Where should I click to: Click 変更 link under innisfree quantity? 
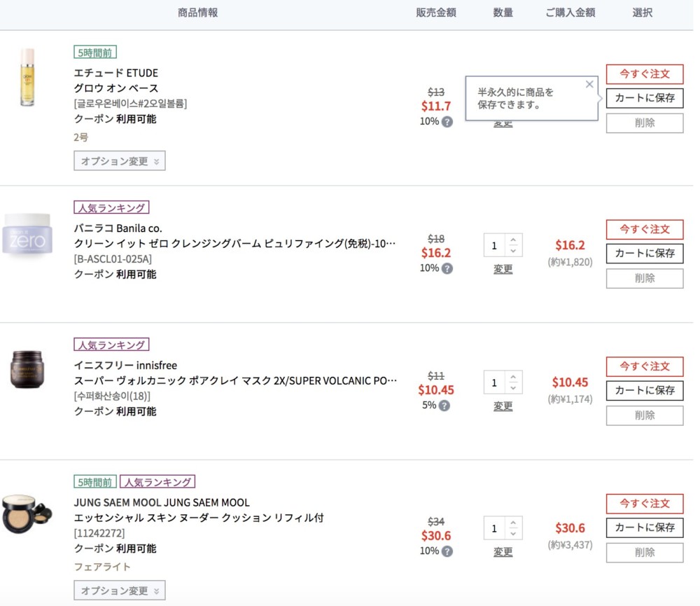pyautogui.click(x=503, y=406)
